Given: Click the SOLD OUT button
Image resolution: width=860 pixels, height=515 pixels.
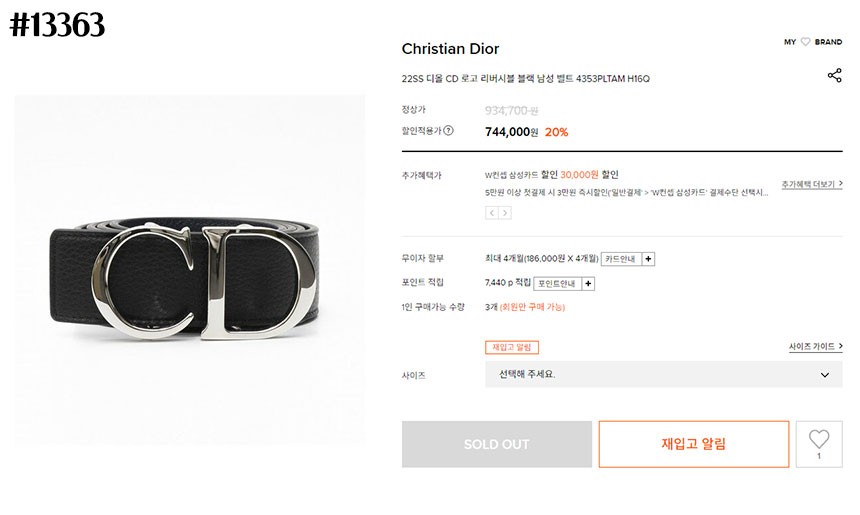Looking at the screenshot, I should click(496, 444).
